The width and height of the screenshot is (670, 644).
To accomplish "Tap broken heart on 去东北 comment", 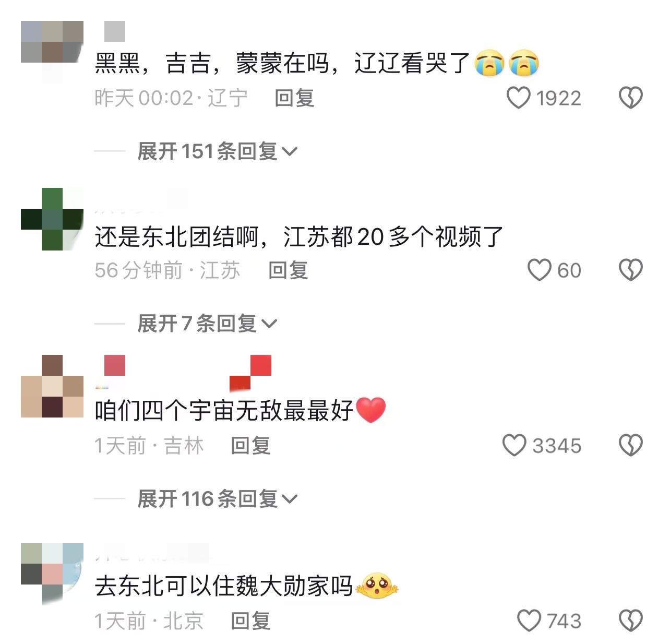I will pos(630,621).
